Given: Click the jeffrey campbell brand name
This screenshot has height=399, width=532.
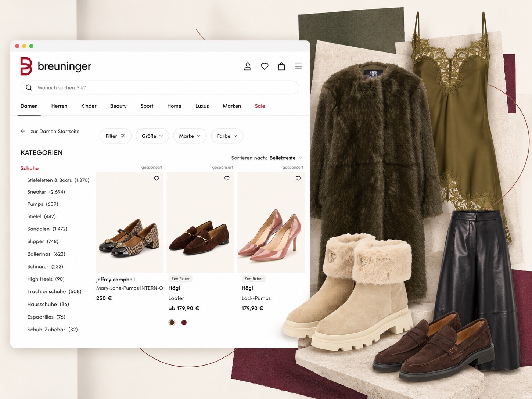Looking at the screenshot, I should [x=115, y=280].
